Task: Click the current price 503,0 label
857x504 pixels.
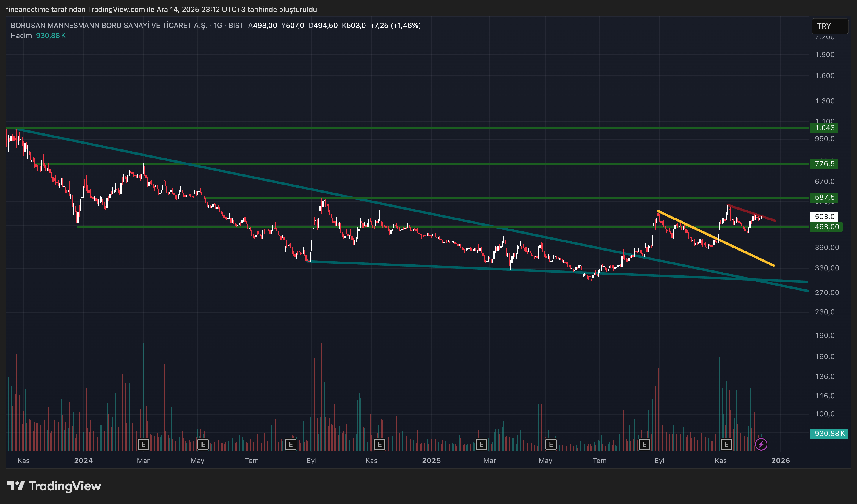Action: 824,216
